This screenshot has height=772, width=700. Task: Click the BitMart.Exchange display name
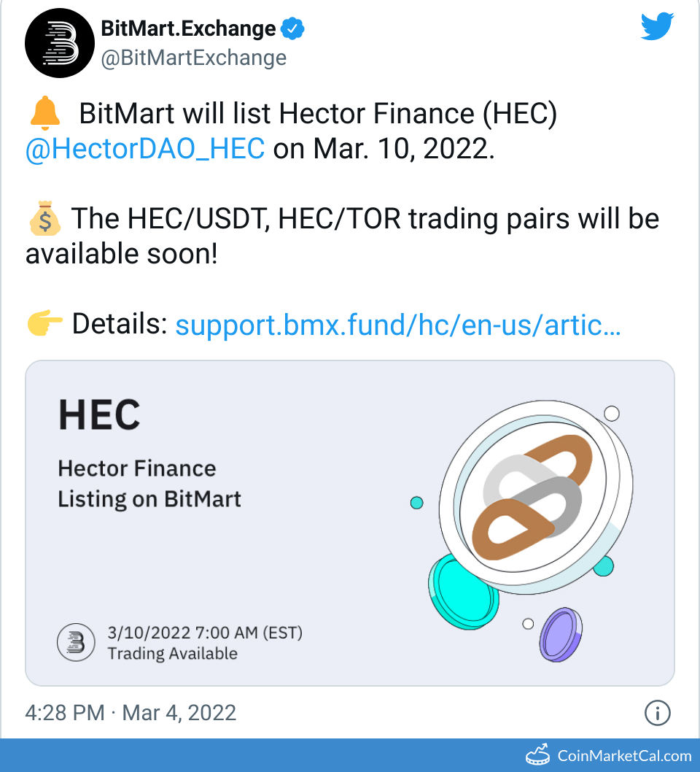(190, 28)
